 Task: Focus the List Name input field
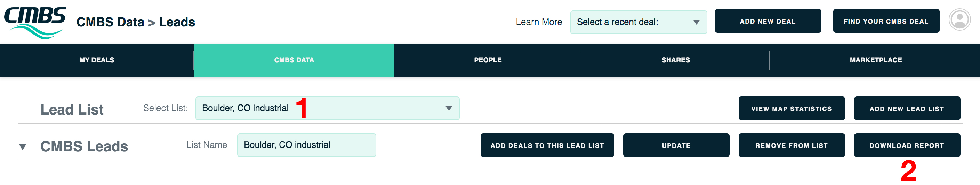click(x=307, y=145)
